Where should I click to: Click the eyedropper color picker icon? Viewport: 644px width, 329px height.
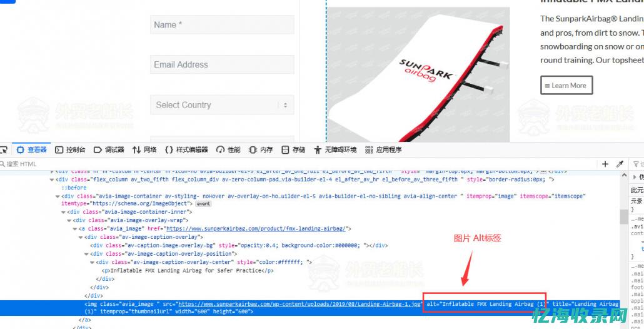tap(620, 164)
